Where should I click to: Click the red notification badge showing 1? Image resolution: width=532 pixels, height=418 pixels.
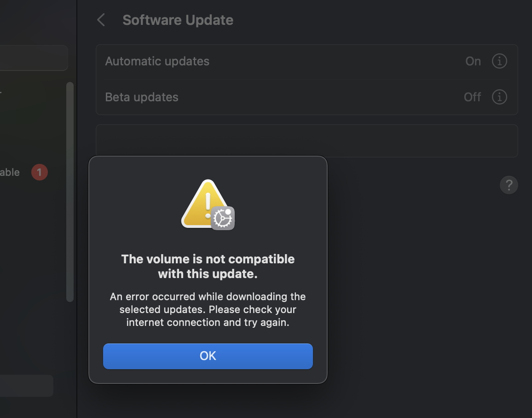[x=40, y=172]
